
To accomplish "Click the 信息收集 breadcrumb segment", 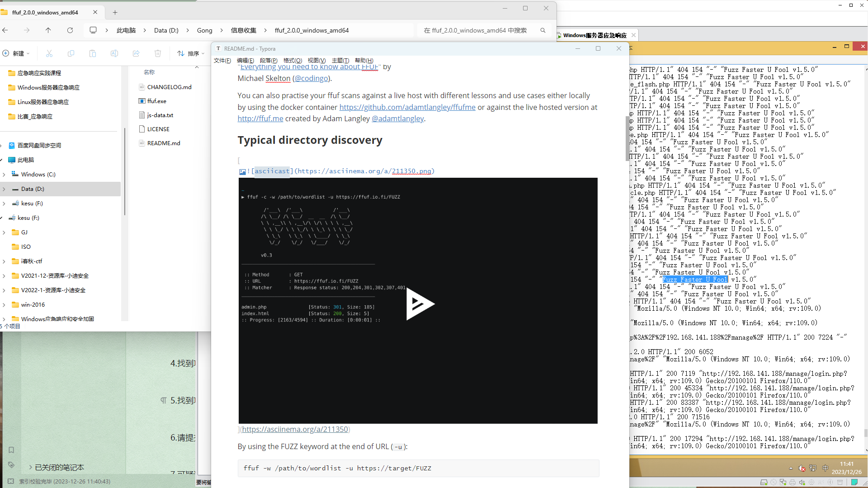I will [243, 30].
